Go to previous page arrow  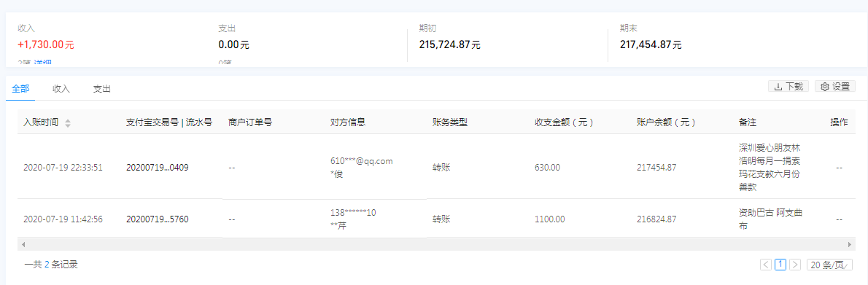766,265
